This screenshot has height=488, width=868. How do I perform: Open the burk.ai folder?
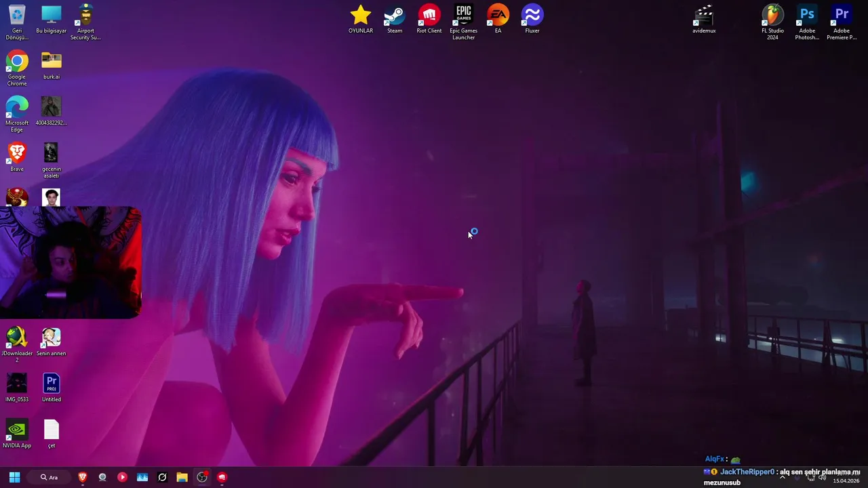(x=52, y=65)
